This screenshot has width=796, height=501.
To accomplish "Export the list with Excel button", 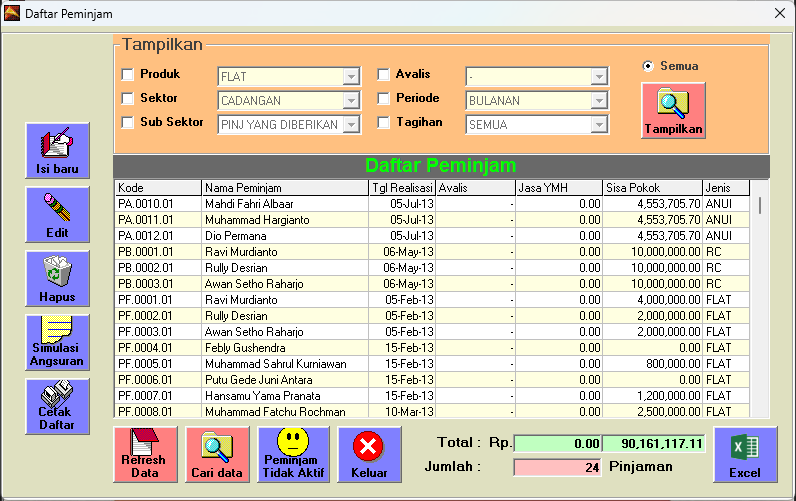I will click(745, 454).
